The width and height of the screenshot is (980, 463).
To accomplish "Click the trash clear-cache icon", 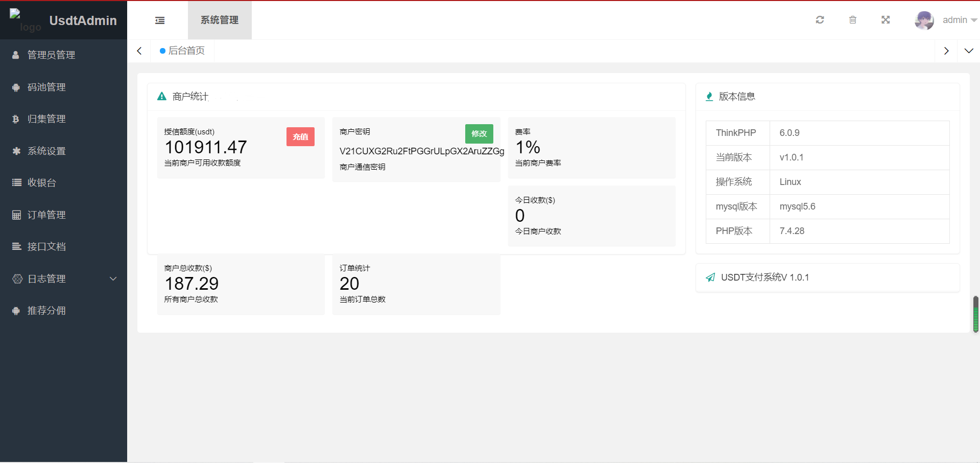I will pos(852,20).
